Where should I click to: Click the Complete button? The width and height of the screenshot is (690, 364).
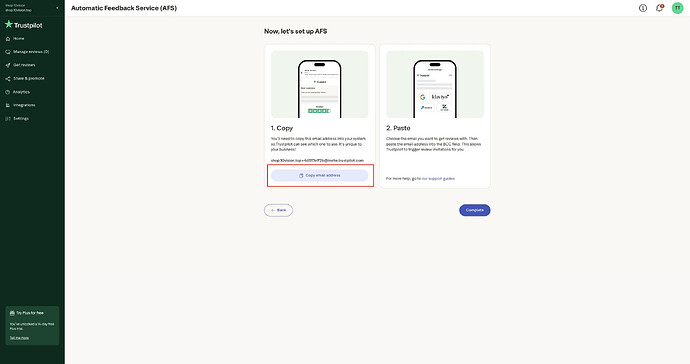(x=474, y=210)
